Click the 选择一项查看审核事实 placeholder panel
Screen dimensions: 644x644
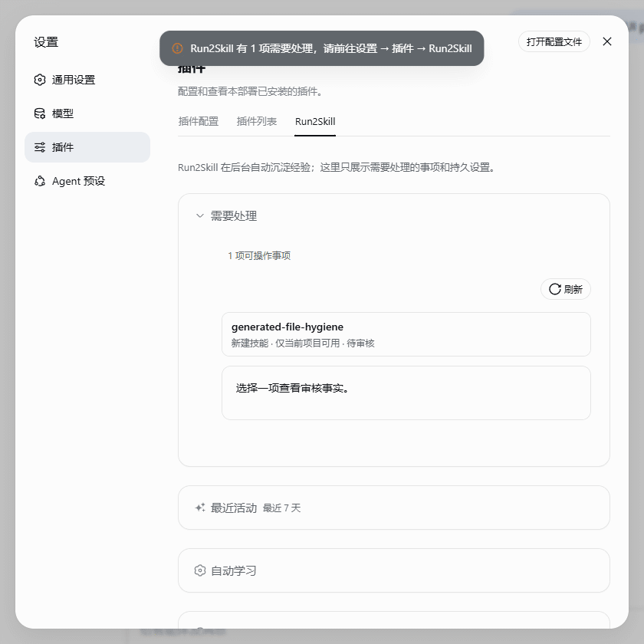406,393
